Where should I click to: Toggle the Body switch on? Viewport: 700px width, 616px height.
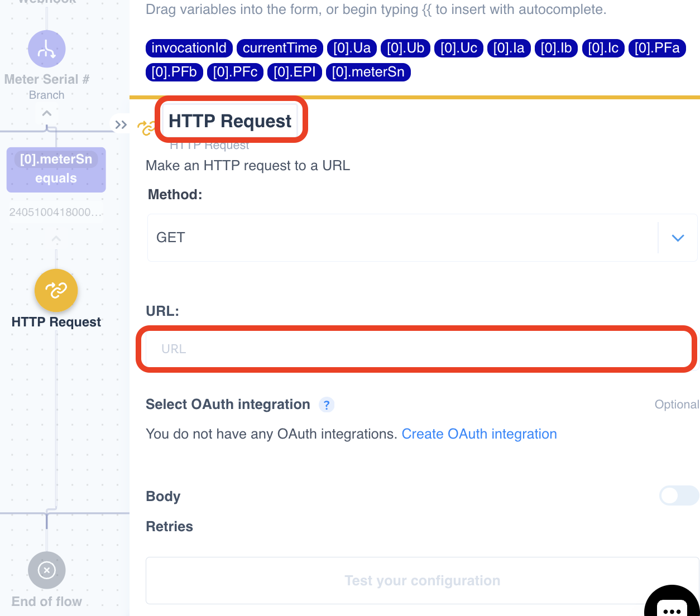pyautogui.click(x=678, y=495)
